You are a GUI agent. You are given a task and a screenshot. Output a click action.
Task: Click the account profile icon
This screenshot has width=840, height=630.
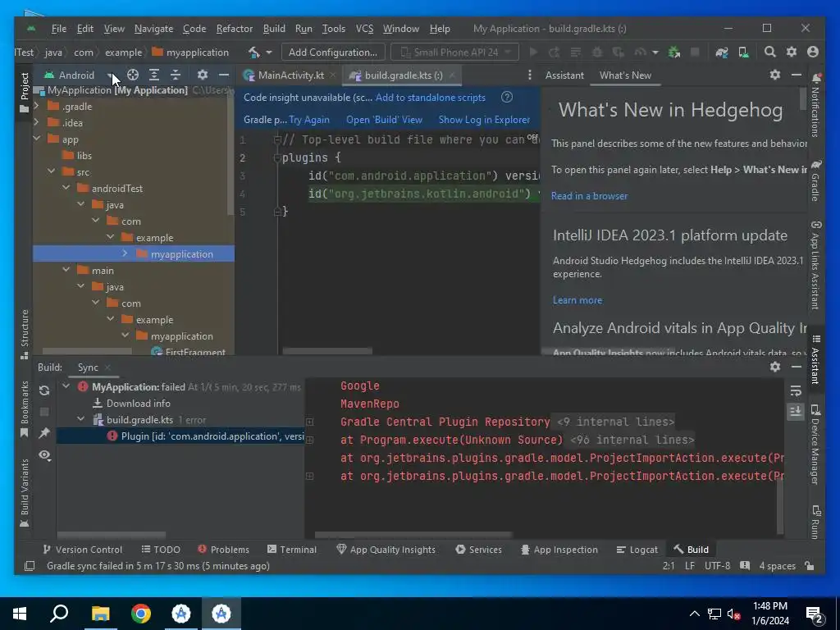click(813, 52)
